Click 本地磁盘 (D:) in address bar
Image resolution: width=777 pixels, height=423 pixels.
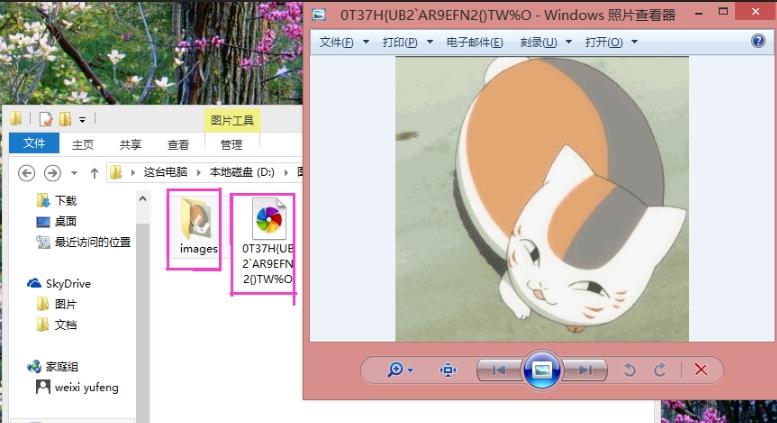242,172
